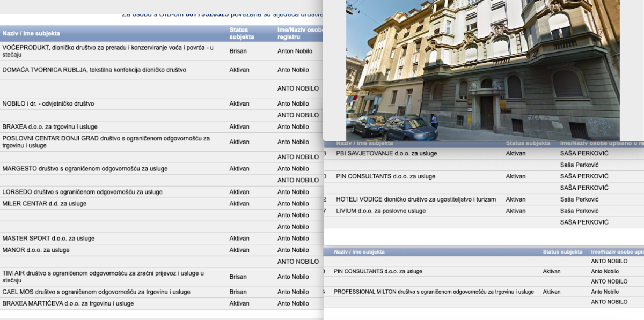The height and width of the screenshot is (320, 644).
Task: Click Naziv / Ime subjekta header in bottom right table
Action: pyautogui.click(x=360, y=251)
